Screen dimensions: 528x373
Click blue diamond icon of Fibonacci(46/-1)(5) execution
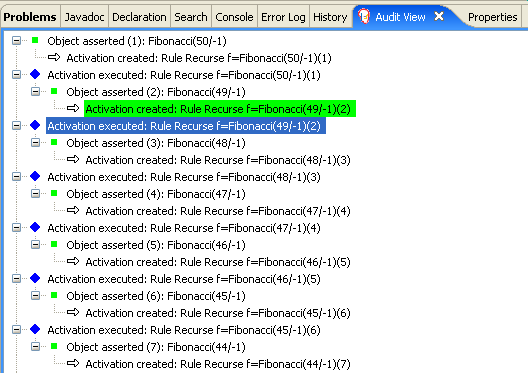[x=35, y=278]
